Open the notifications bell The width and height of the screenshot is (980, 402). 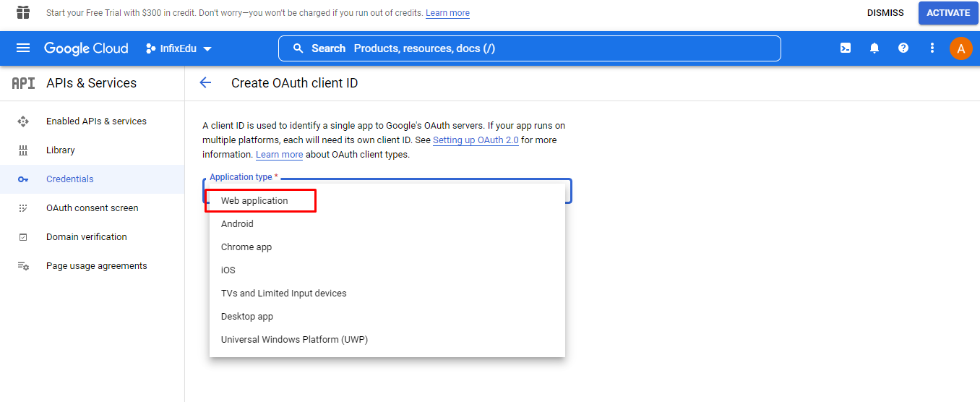tap(874, 48)
